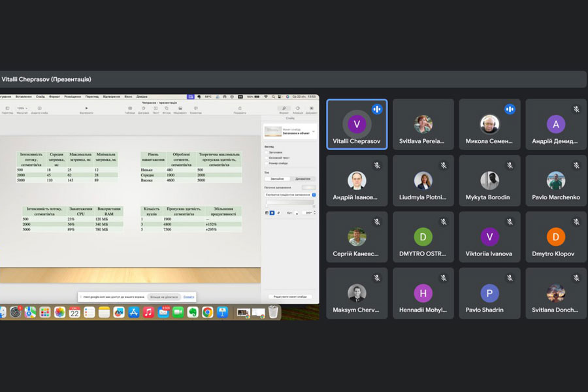Open the Slide menu in menu bar
The height and width of the screenshot is (392, 588).
coord(41,97)
